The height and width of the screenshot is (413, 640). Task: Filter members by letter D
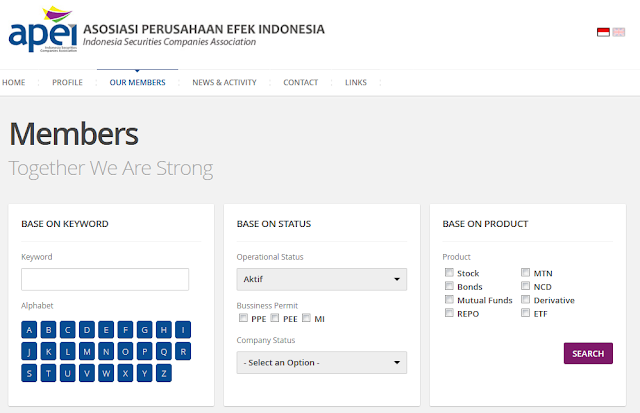[x=87, y=330]
